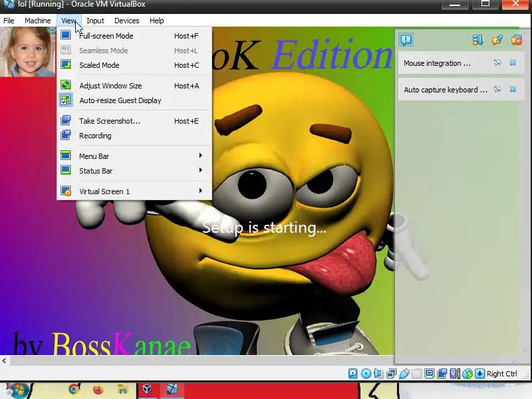Dismiss the Auto capture keyboard notification
Viewport: 532px width, 399px height.
(x=513, y=89)
